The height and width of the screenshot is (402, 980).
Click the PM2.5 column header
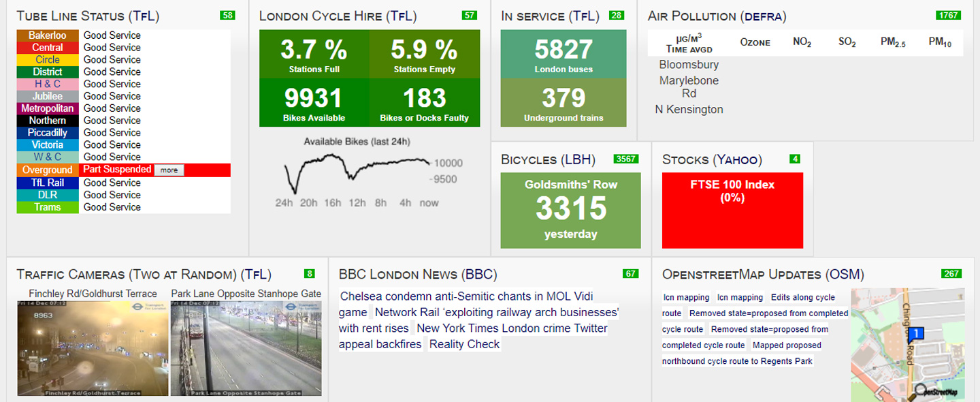(x=893, y=42)
